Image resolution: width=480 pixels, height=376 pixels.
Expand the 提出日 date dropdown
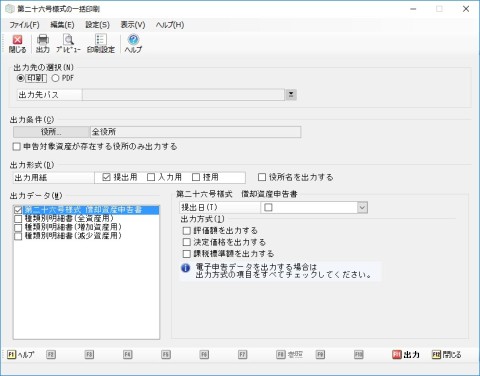point(362,208)
